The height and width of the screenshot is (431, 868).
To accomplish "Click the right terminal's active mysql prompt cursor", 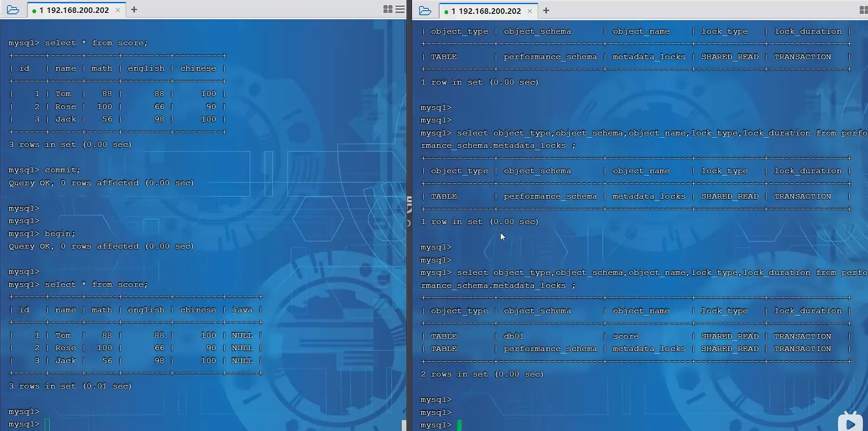I will pyautogui.click(x=459, y=425).
